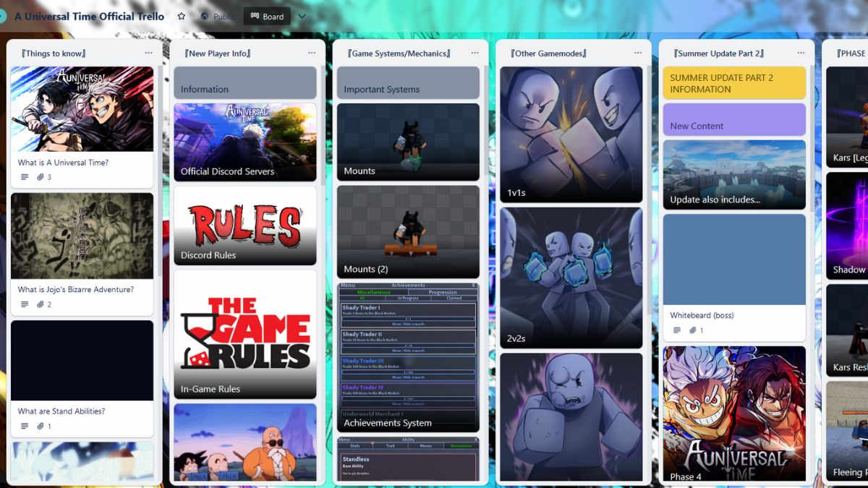Open the dropdown chevron next to the Board button
This screenshot has width=868, height=488.
[x=302, y=16]
